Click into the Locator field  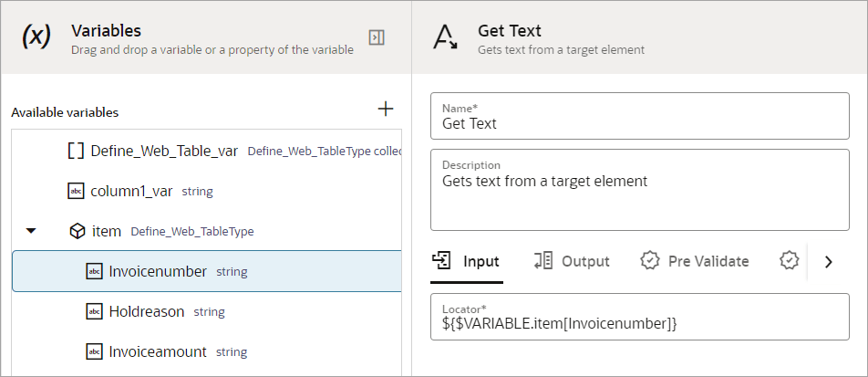tap(638, 323)
